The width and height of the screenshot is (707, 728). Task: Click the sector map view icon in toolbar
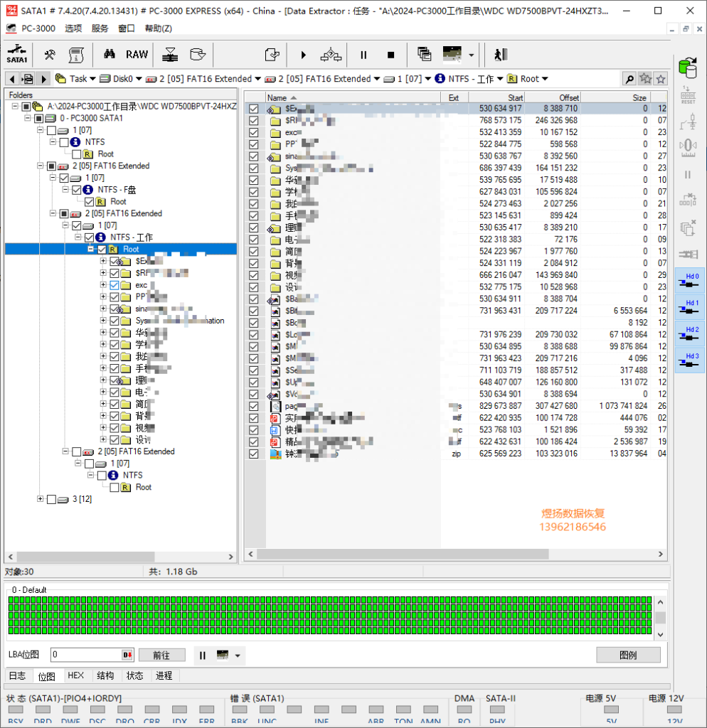tap(452, 54)
